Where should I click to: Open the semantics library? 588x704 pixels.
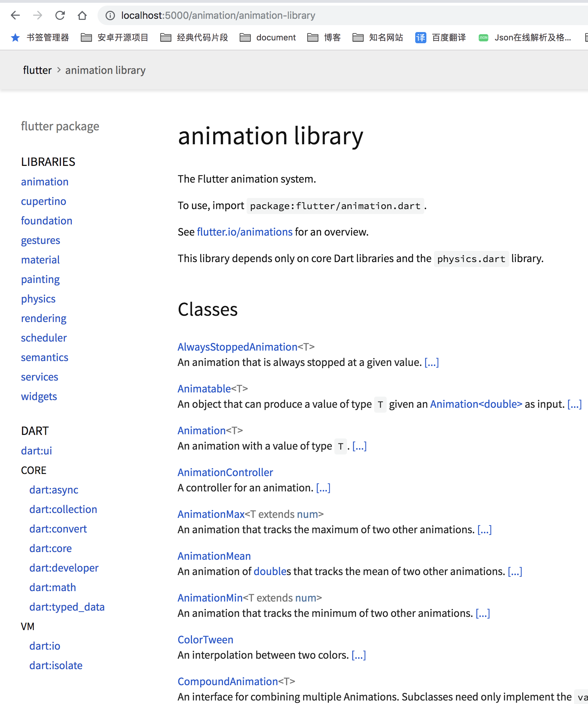pos(45,357)
